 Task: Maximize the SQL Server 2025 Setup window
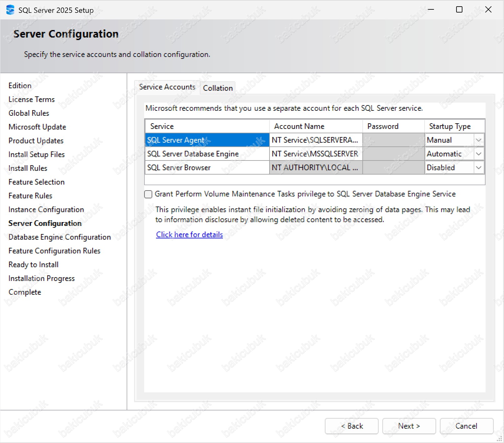pyautogui.click(x=459, y=10)
